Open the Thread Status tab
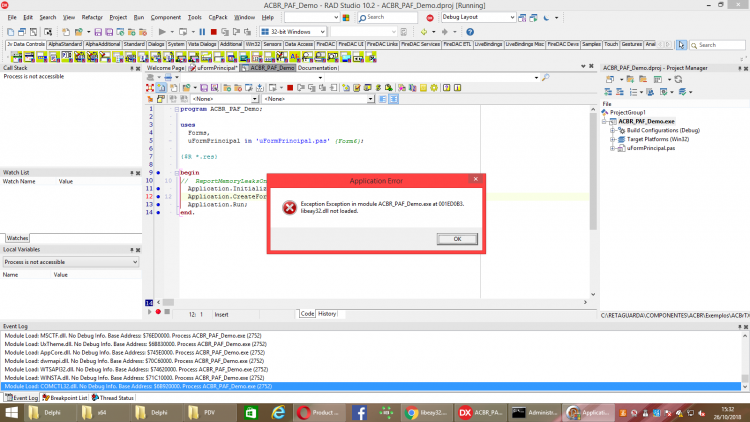This screenshot has width=750, height=422. click(x=112, y=398)
